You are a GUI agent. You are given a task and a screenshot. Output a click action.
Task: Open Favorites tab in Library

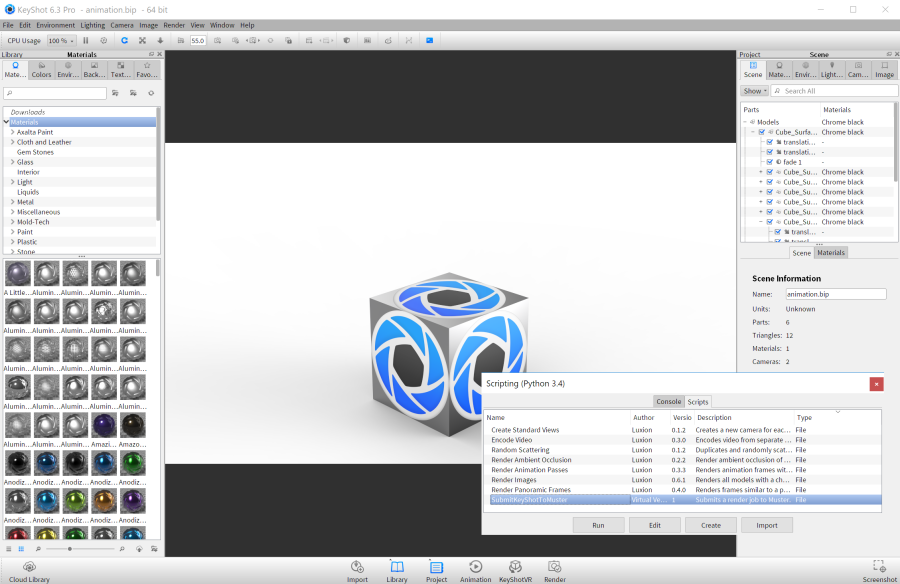click(147, 70)
